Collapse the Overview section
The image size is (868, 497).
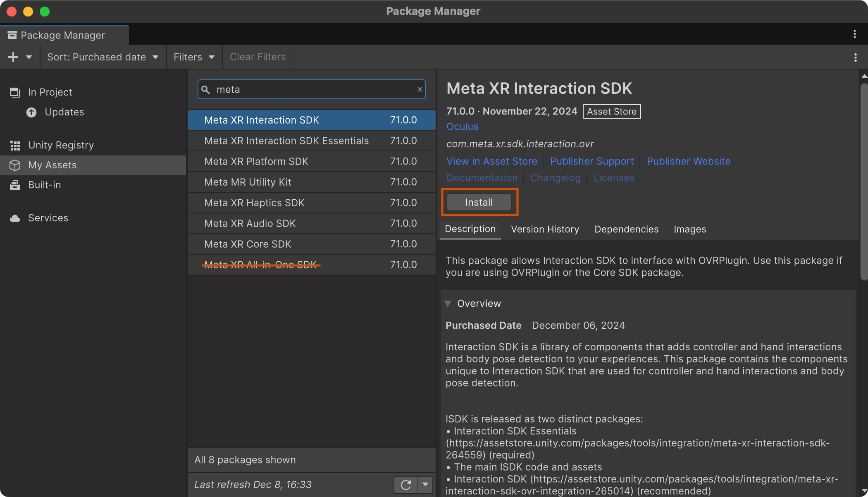448,303
